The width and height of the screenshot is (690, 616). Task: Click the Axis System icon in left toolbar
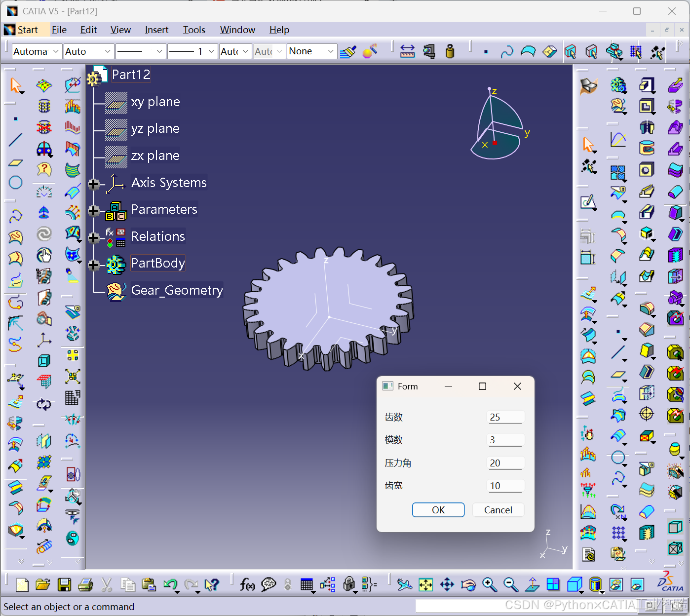click(44, 340)
